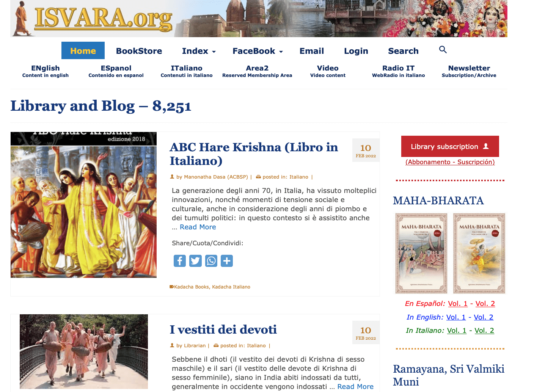Select ENglish content section
This screenshot has width=537, height=392.
46,71
